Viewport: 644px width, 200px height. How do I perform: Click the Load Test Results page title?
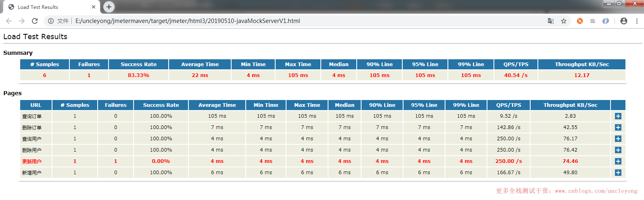(36, 37)
